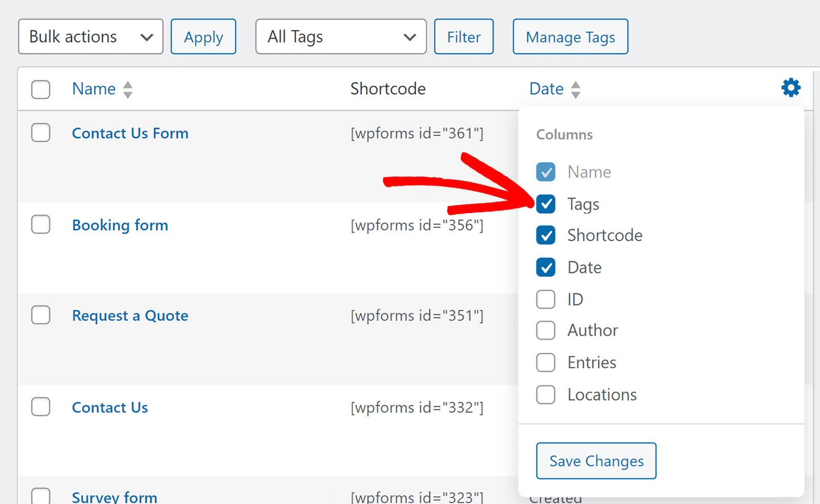Screen dimensions: 820x504
Task: Click the Filter button
Action: pyautogui.click(x=463, y=36)
